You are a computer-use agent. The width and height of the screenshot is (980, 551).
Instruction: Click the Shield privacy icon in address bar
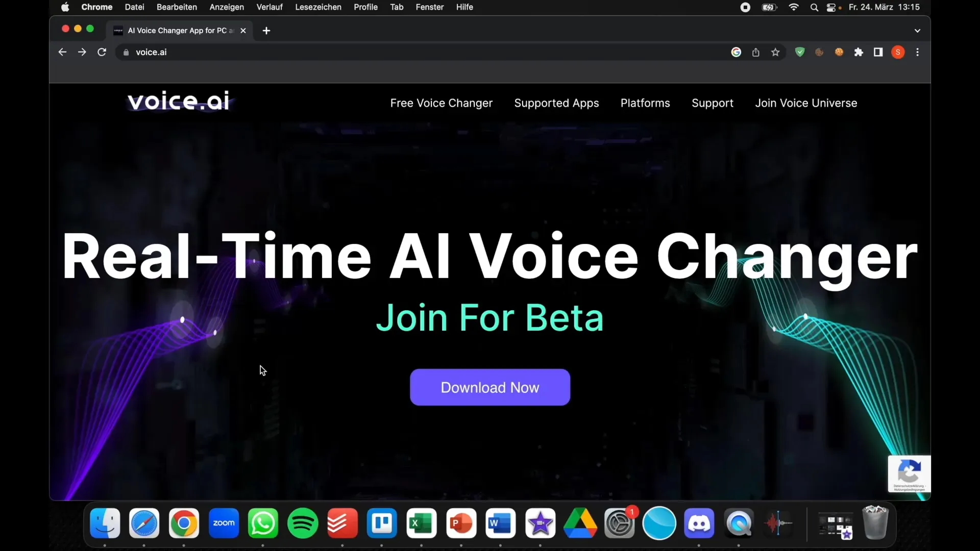800,52
